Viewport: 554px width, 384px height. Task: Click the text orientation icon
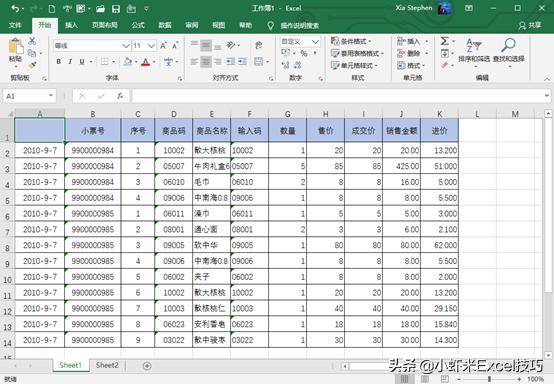tap(231, 45)
